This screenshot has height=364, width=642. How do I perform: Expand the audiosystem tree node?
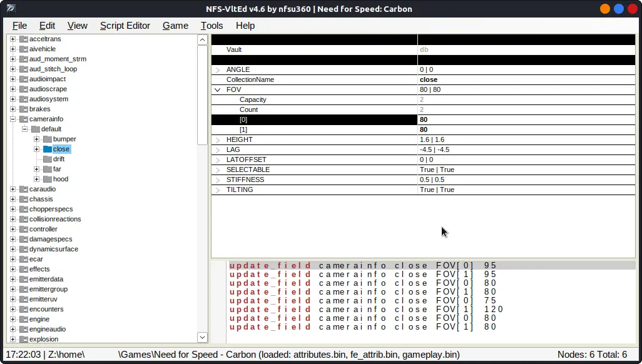13,99
